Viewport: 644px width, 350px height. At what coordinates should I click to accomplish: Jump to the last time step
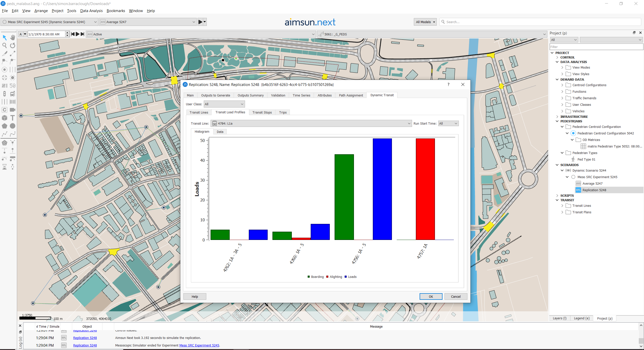(x=83, y=34)
